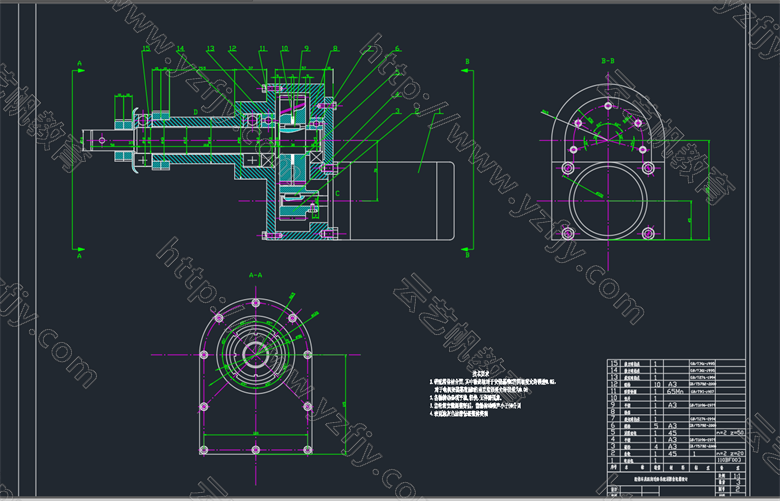
Task: Pick the upper A cutting-plane marker
Action: pyautogui.click(x=79, y=64)
